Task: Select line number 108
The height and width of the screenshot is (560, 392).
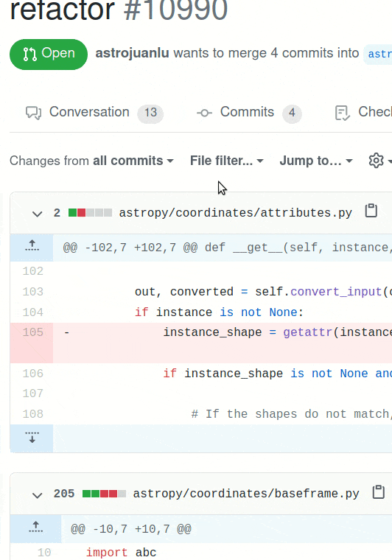Action: [x=33, y=414]
